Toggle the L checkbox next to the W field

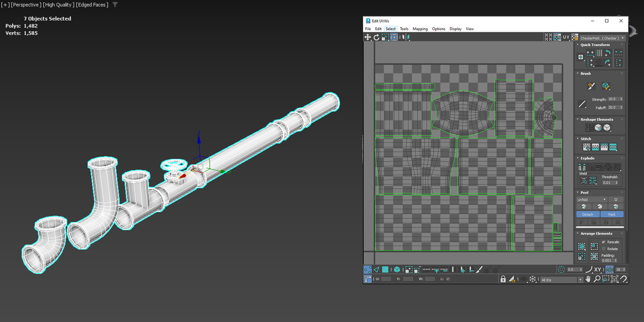[x=448, y=279]
